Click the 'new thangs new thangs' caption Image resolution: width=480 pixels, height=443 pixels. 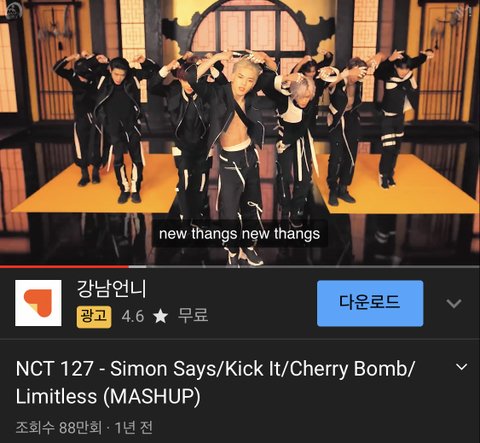pyautogui.click(x=240, y=234)
